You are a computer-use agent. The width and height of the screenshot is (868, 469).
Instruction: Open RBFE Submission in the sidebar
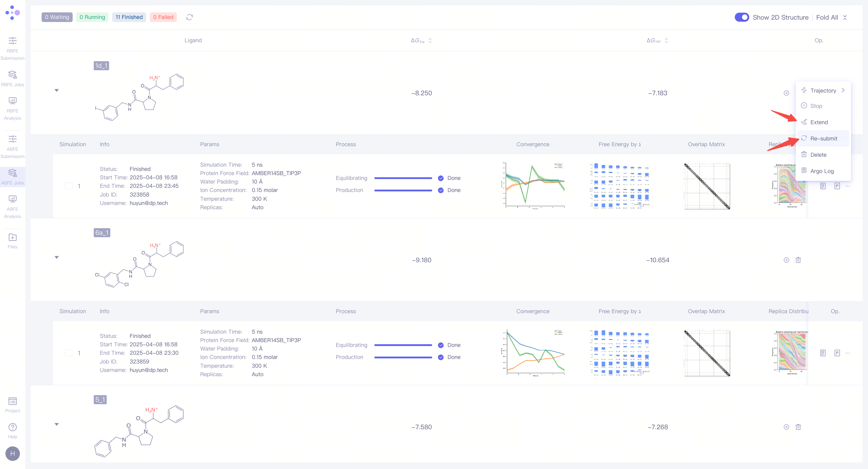click(x=12, y=48)
